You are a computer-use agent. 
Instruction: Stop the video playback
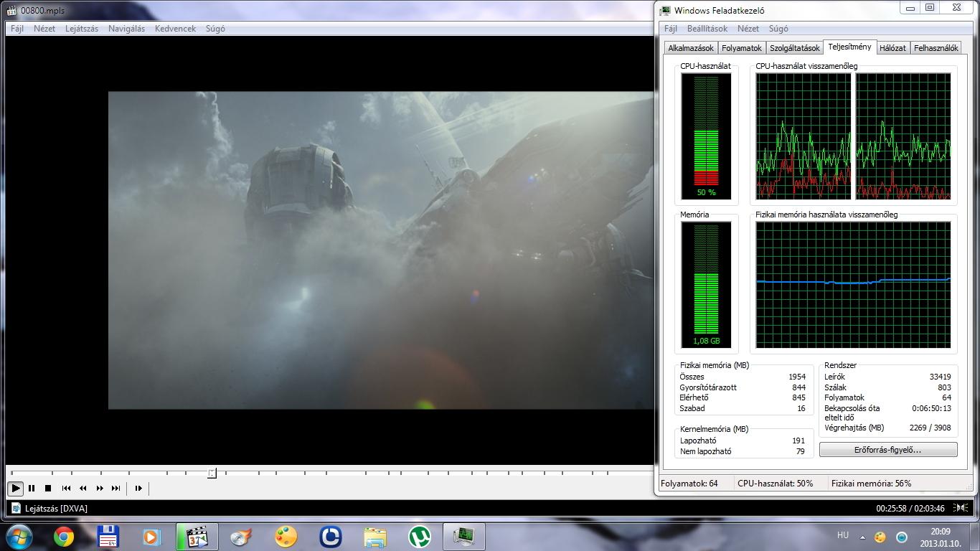pos(48,488)
